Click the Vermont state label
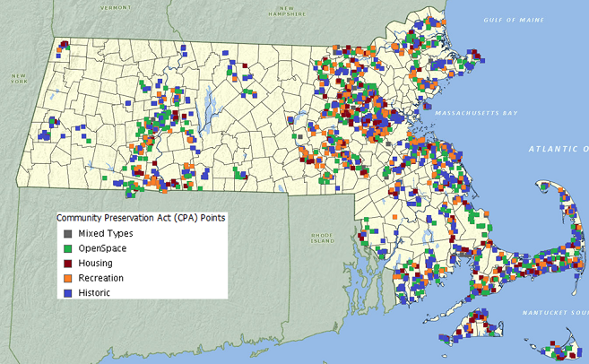The image size is (589, 364). 115,7
